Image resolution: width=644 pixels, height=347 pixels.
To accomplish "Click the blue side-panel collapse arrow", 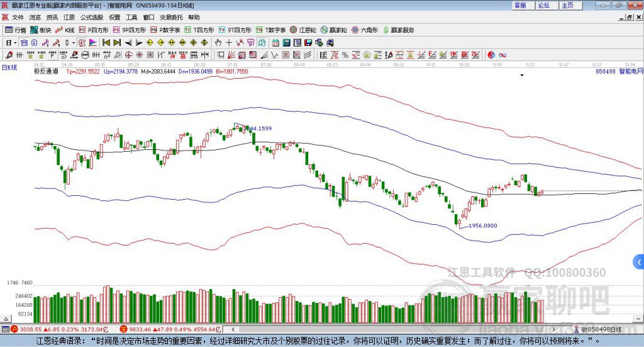I will coord(639,262).
